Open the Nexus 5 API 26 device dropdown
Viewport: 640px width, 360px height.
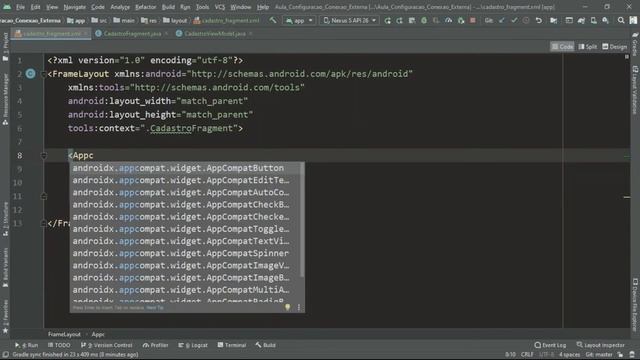coord(349,20)
